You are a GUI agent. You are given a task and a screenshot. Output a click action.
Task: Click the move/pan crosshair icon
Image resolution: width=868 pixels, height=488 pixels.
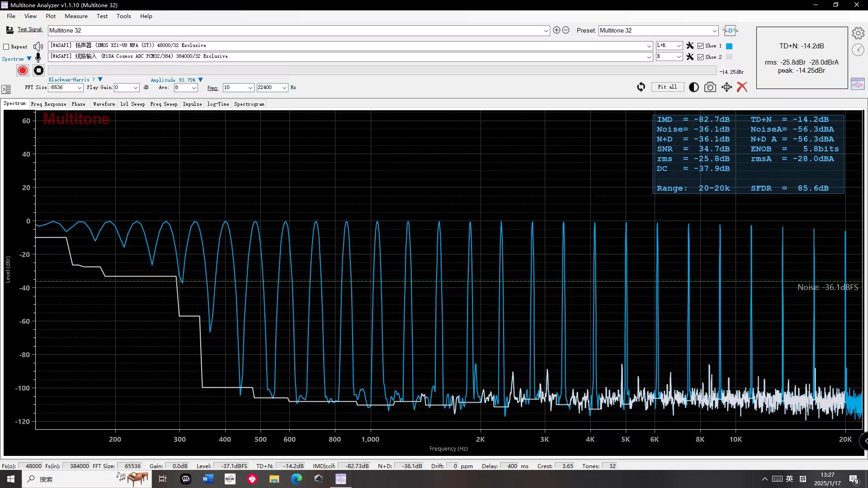(726, 87)
